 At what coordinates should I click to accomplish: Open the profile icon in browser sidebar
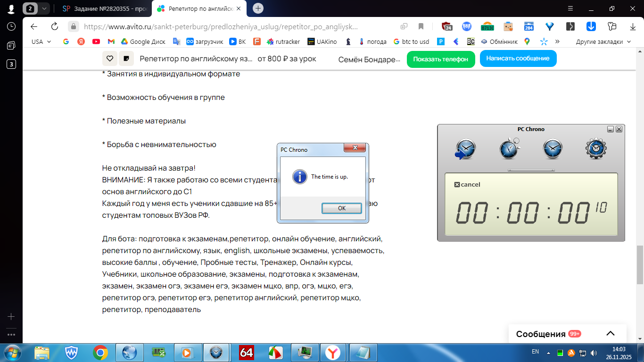(11, 8)
